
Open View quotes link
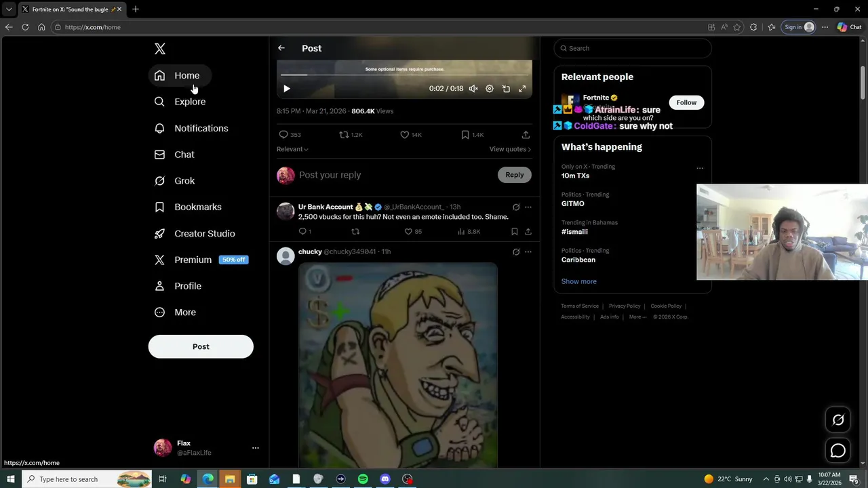point(510,149)
